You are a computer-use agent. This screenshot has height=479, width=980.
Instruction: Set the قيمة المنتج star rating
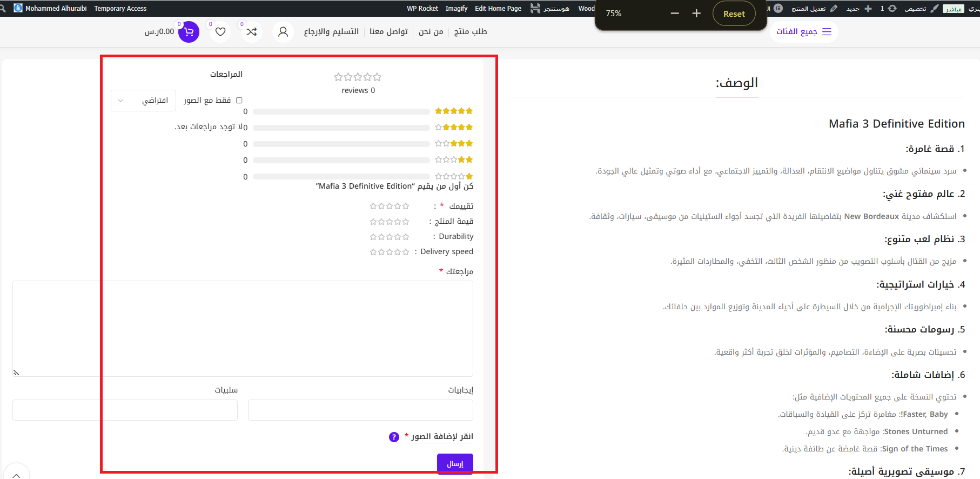390,222
